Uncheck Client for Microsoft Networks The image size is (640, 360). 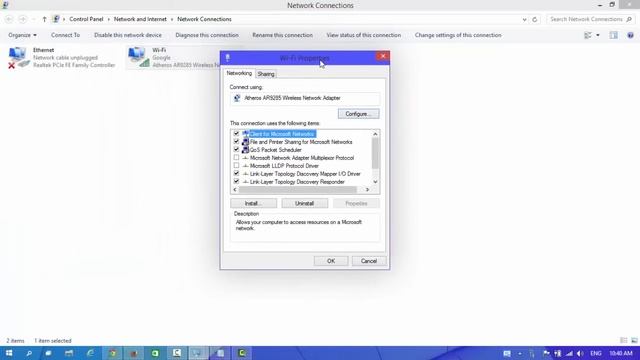click(x=236, y=134)
